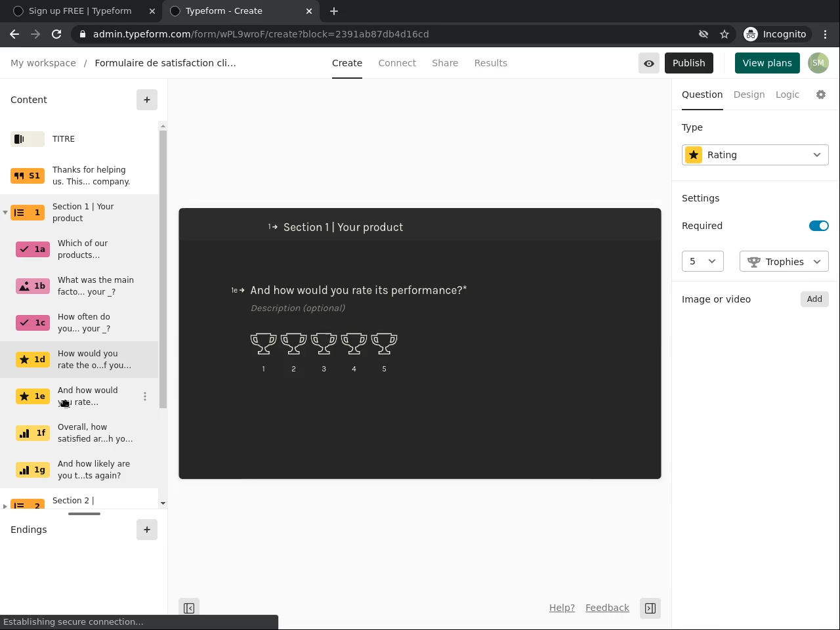
Task: Open form settings gear icon
Action: (821, 94)
